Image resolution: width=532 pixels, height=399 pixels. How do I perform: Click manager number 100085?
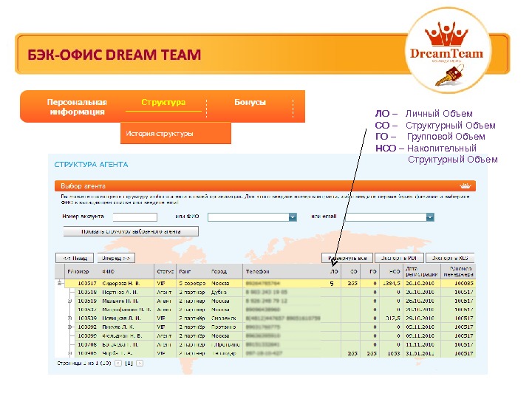tap(464, 283)
